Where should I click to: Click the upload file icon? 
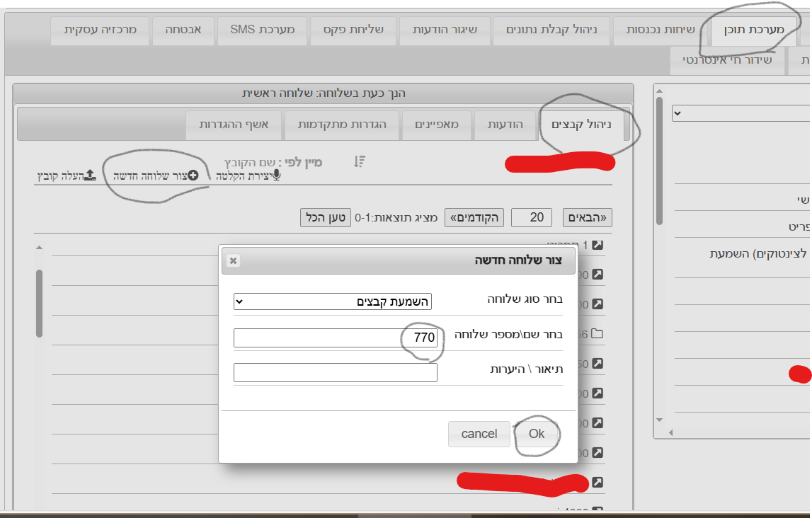[90, 175]
